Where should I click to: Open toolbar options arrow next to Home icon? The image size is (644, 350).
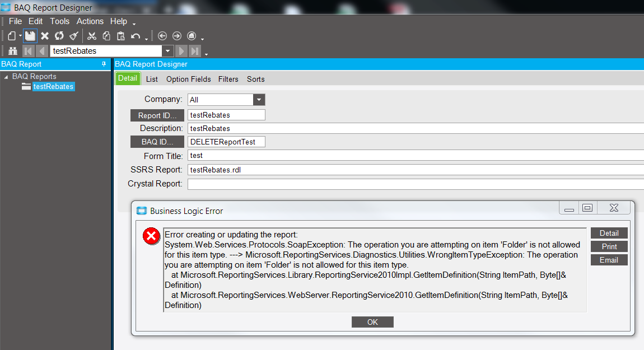point(203,39)
